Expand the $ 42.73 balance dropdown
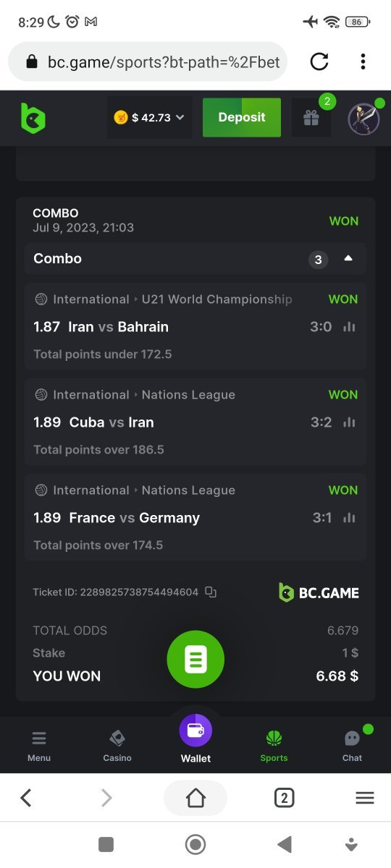Image resolution: width=391 pixels, height=868 pixels. pos(150,117)
